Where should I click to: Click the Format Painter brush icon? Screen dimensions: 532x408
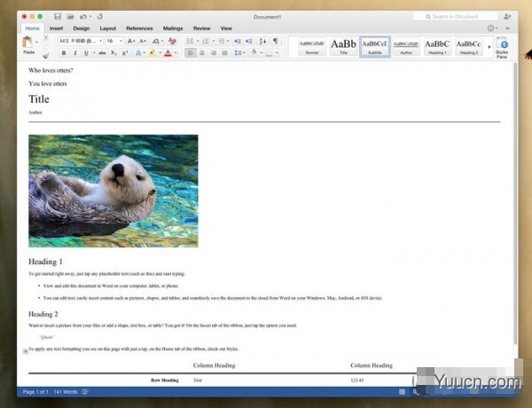(x=45, y=55)
